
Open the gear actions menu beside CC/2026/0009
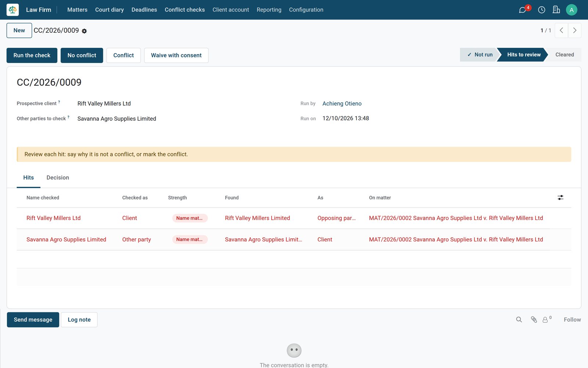click(84, 31)
